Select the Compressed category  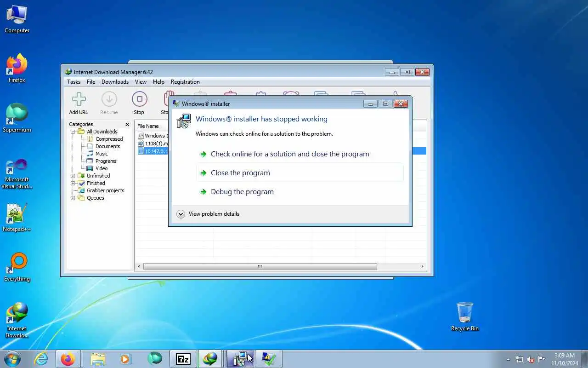coord(109,139)
